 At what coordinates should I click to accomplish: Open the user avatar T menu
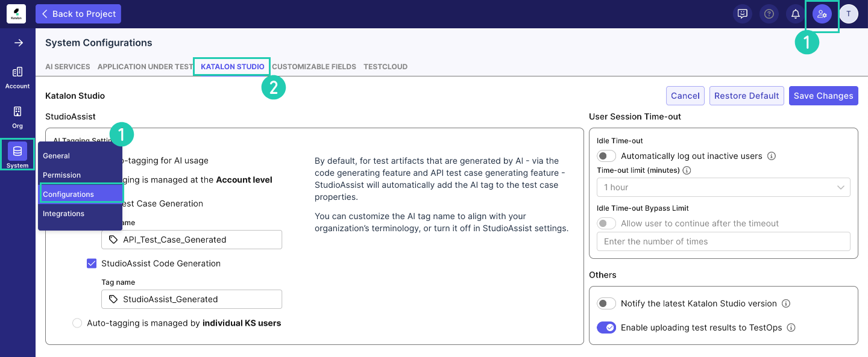(x=849, y=14)
